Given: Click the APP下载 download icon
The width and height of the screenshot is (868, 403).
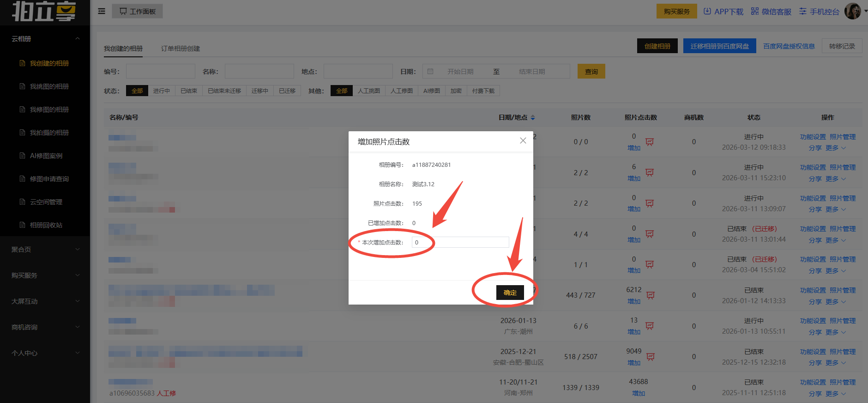Looking at the screenshot, I should 707,11.
